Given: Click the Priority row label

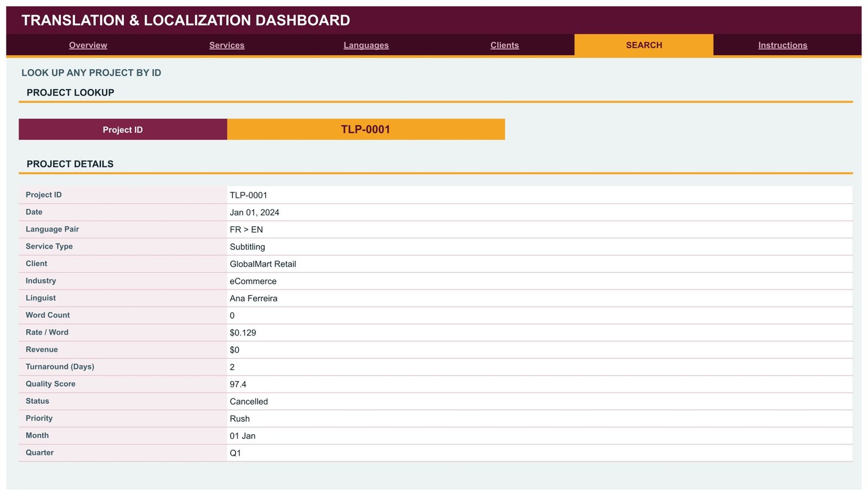Looking at the screenshot, I should click(39, 418).
